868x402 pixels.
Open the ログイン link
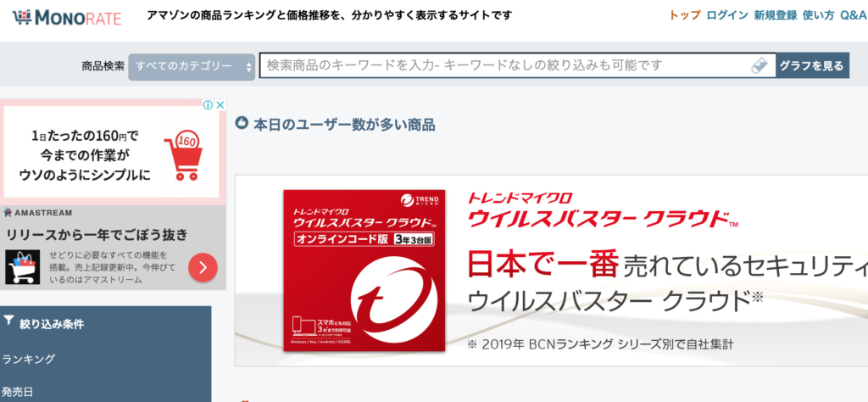pos(726,15)
